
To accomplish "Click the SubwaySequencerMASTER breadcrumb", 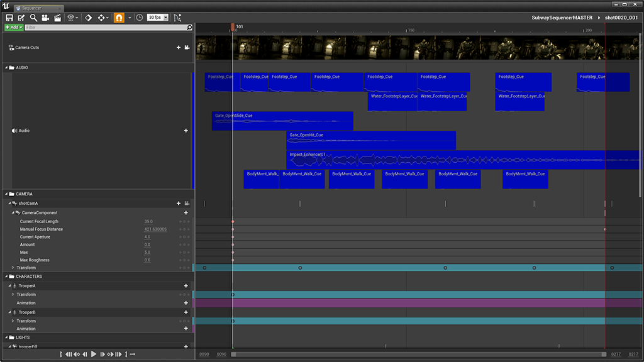I will (562, 18).
